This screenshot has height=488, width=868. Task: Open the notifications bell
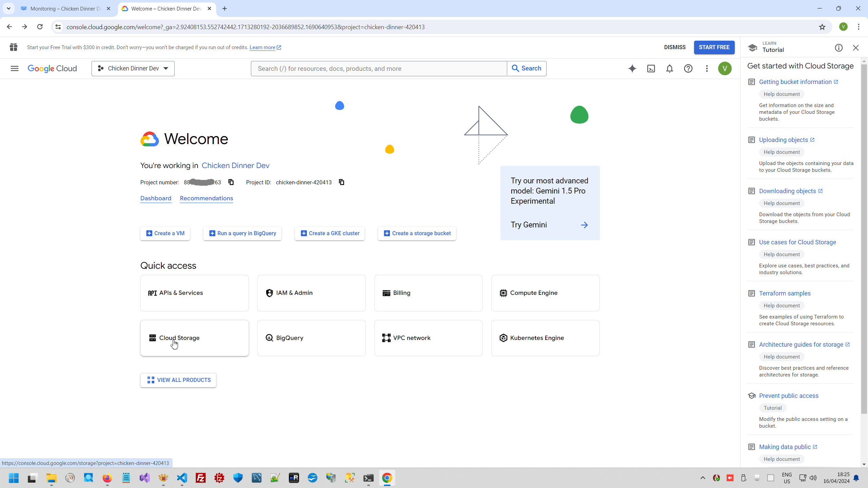669,68
